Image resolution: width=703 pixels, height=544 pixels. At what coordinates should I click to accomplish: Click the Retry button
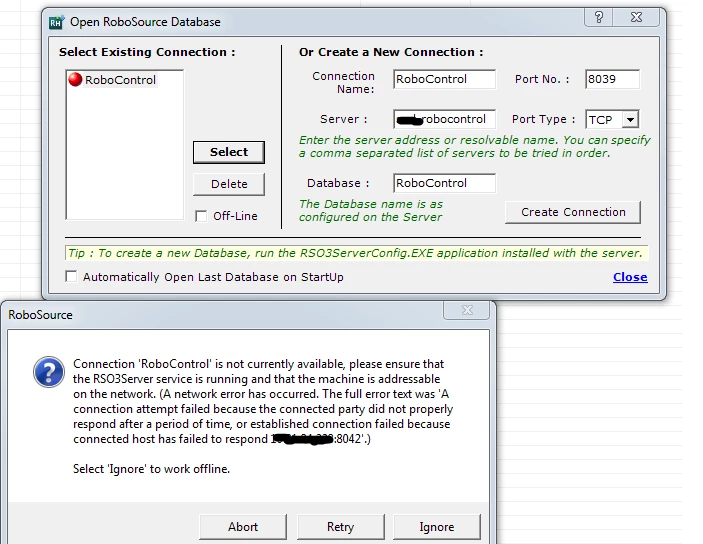coord(340,527)
